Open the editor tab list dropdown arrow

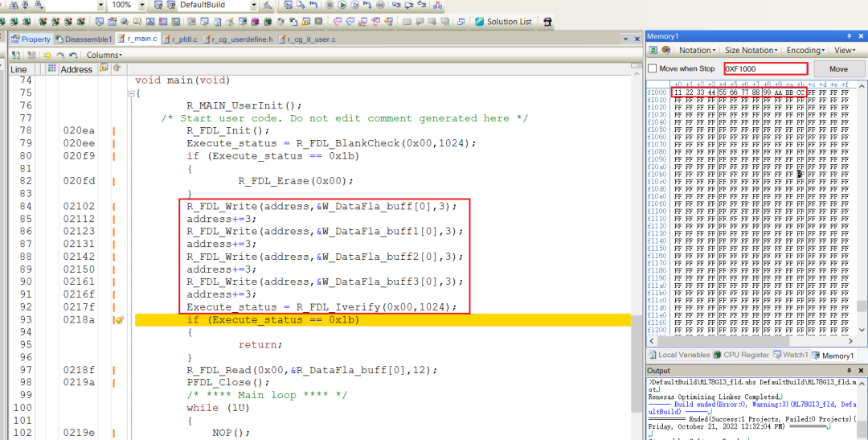pyautogui.click(x=625, y=39)
